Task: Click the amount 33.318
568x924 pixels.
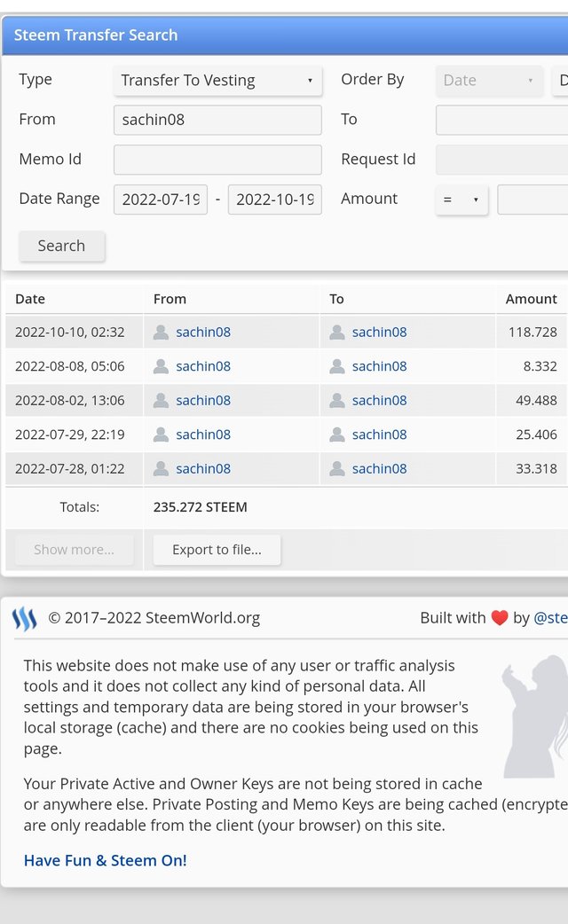Action: [536, 469]
